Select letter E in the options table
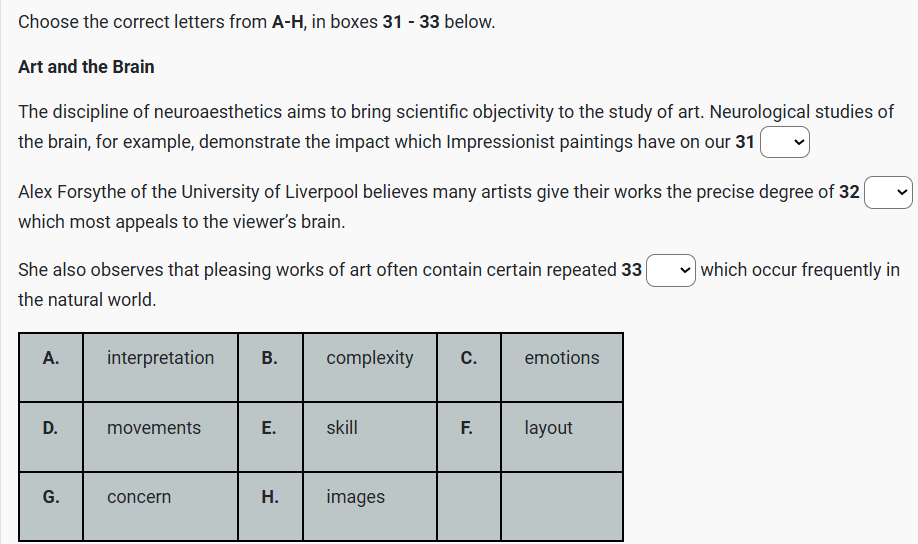Image resolution: width=918 pixels, height=544 pixels. point(269,428)
